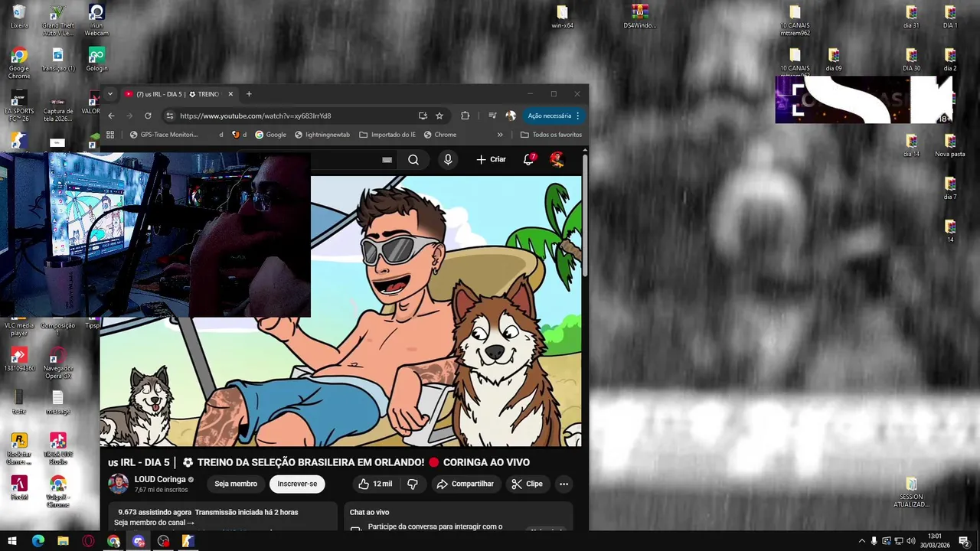Close the YouTube tab
Viewport: 980px width, 551px height.
230,94
